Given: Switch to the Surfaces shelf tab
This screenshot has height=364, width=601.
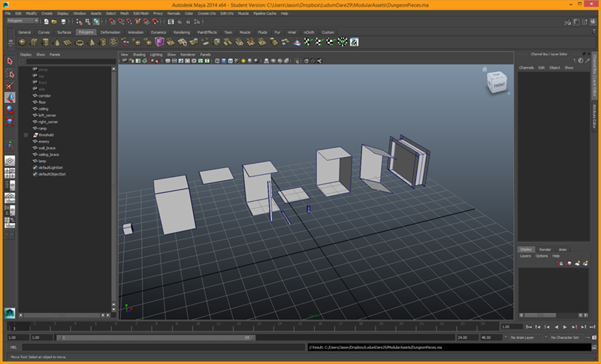Looking at the screenshot, I should coord(64,32).
